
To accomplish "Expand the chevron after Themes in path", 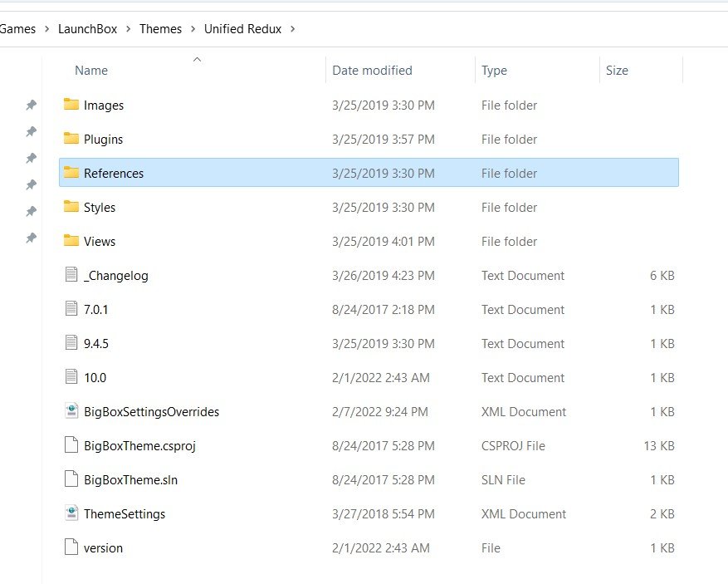I will coord(193,29).
